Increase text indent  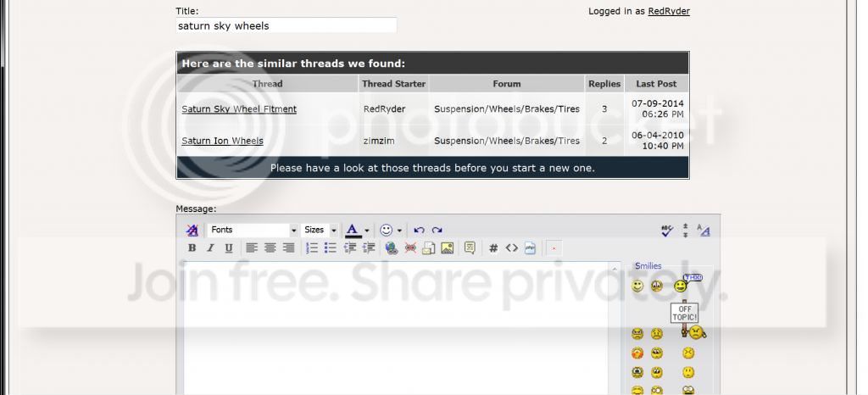click(x=369, y=248)
